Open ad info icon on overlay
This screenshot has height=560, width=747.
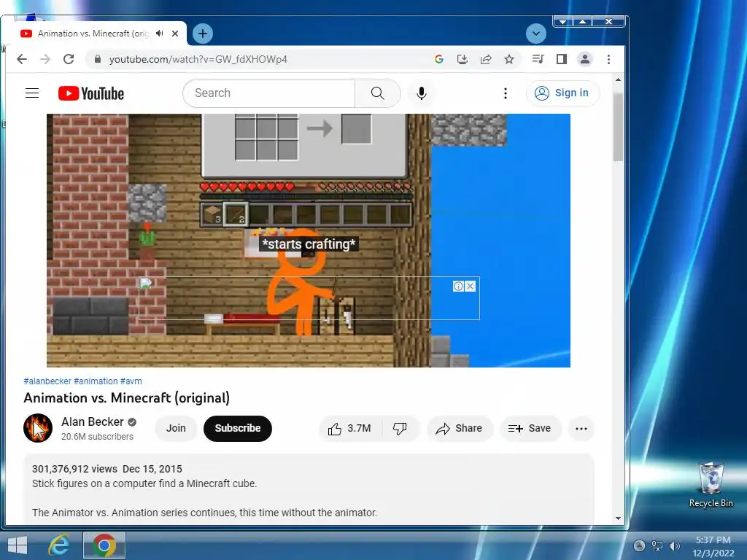(458, 286)
